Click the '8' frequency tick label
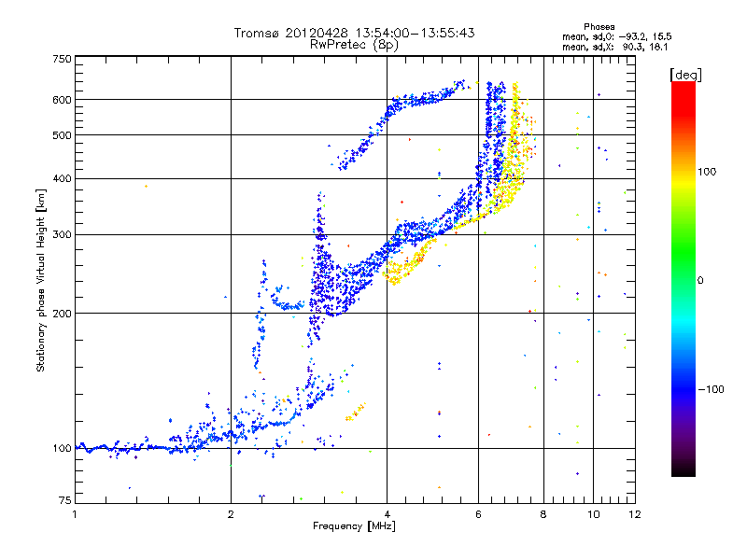 [543, 514]
